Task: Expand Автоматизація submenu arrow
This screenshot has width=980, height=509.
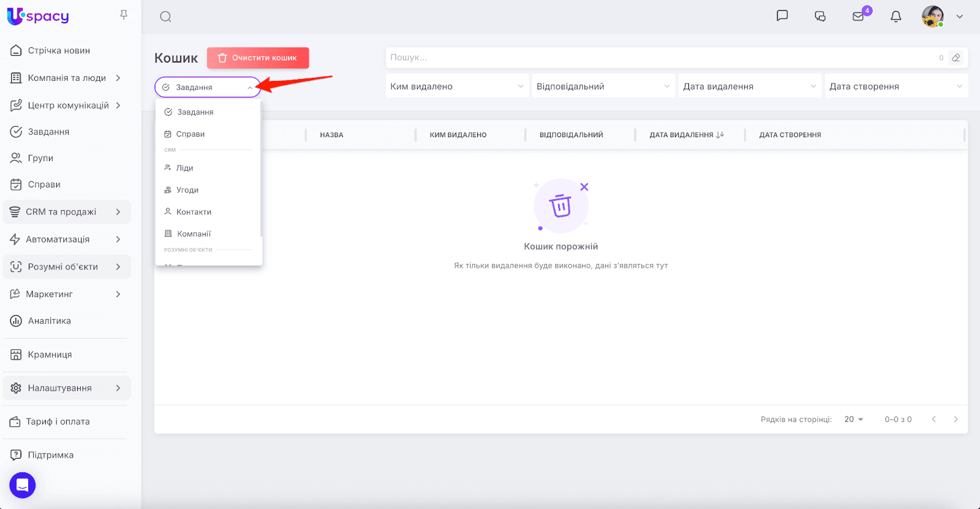Action: point(118,239)
